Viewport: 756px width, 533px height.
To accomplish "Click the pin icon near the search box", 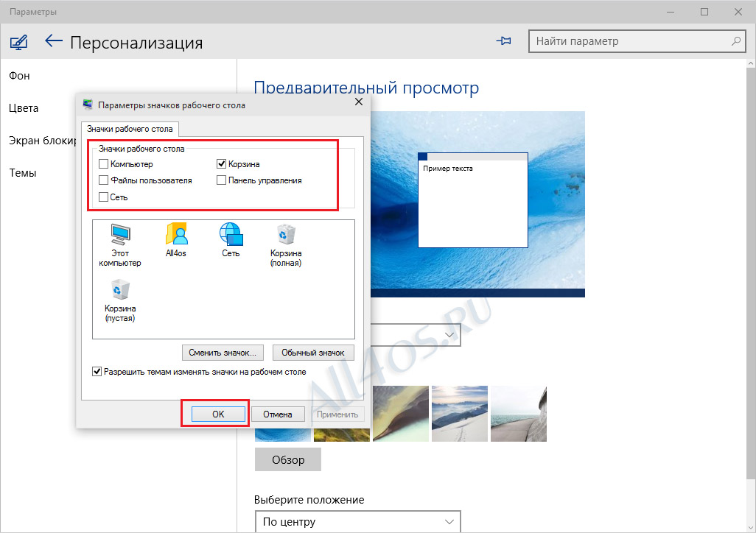I will 504,41.
